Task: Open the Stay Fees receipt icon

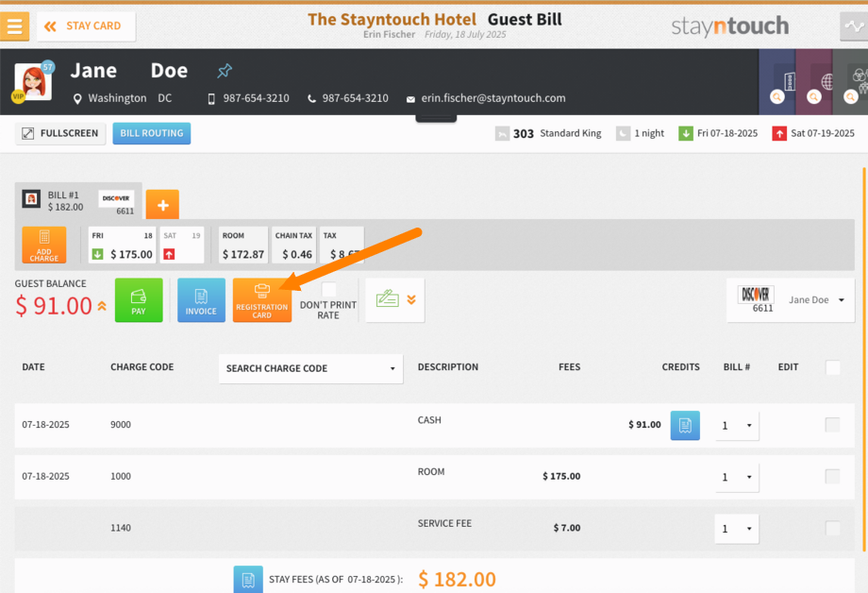Action: click(248, 579)
